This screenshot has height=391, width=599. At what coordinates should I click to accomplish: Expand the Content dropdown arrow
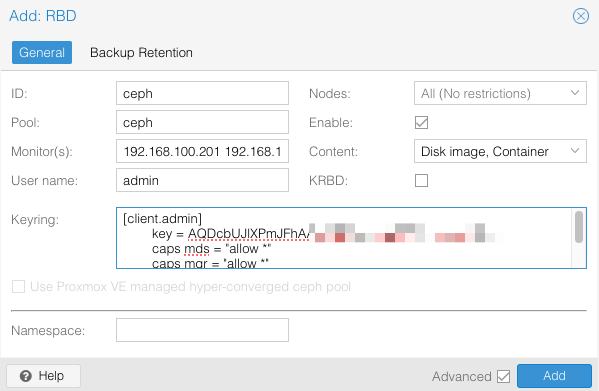[x=575, y=151]
